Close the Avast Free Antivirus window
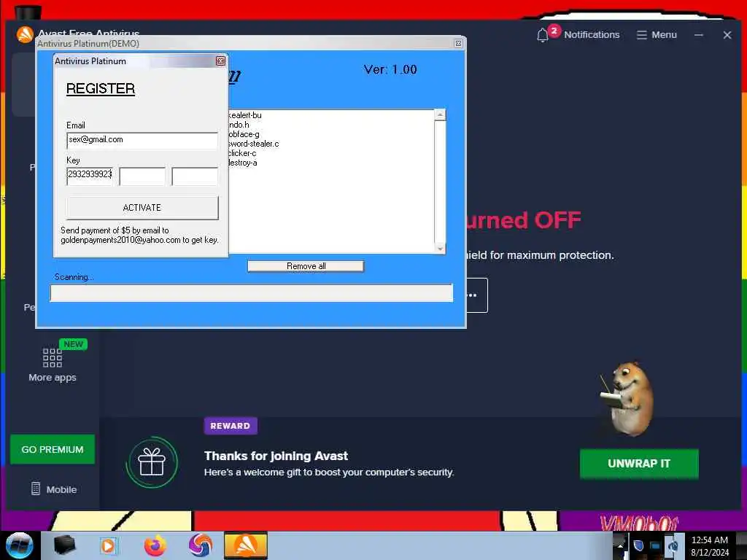 (x=727, y=35)
